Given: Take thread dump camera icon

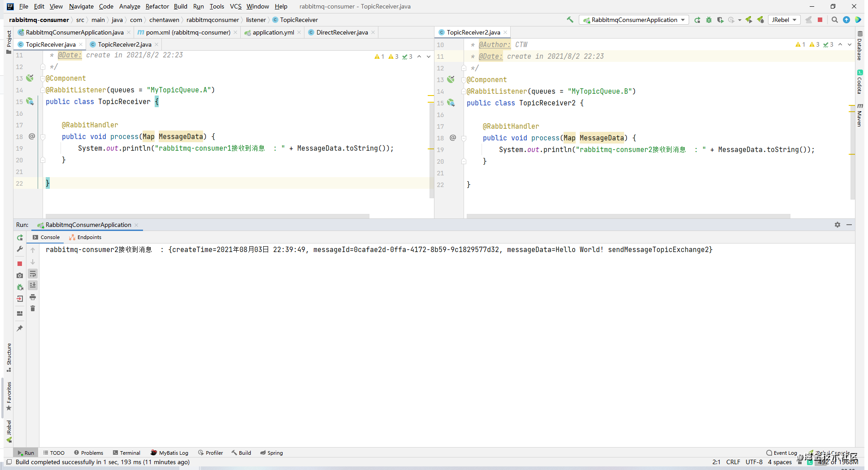Looking at the screenshot, I should (20, 275).
